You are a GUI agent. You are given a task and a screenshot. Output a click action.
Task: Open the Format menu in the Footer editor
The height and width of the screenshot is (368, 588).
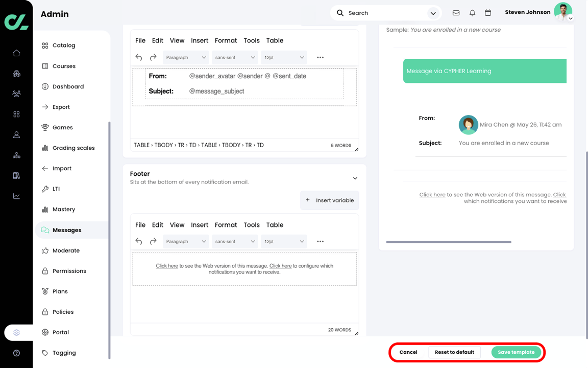[226, 225]
